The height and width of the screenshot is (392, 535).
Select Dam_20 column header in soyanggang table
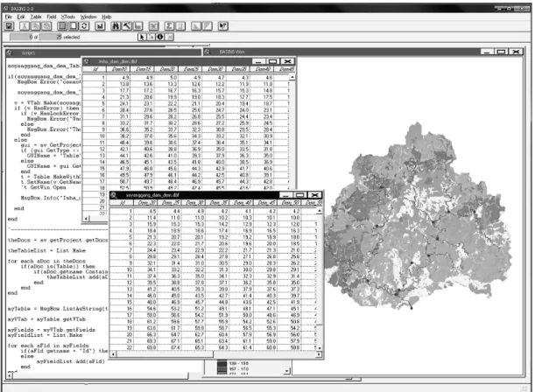(x=147, y=203)
